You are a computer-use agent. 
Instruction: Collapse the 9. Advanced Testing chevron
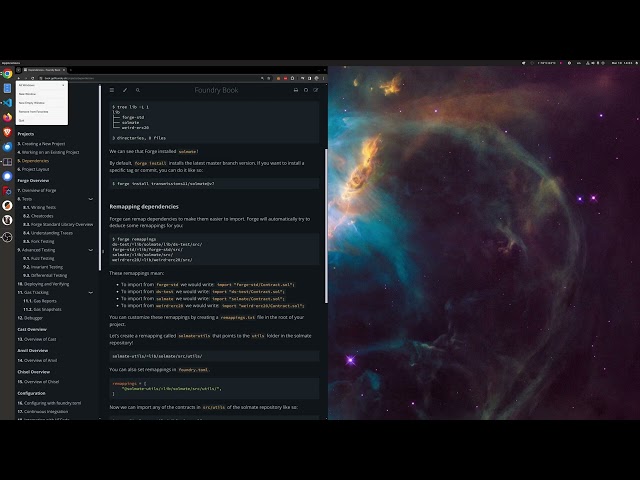91,250
